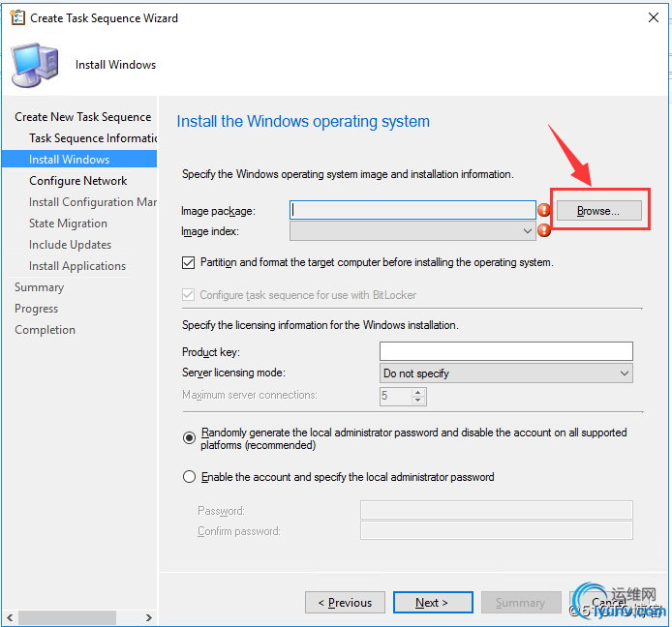The image size is (672, 627).
Task: Go back with the Previous button
Action: point(345,603)
